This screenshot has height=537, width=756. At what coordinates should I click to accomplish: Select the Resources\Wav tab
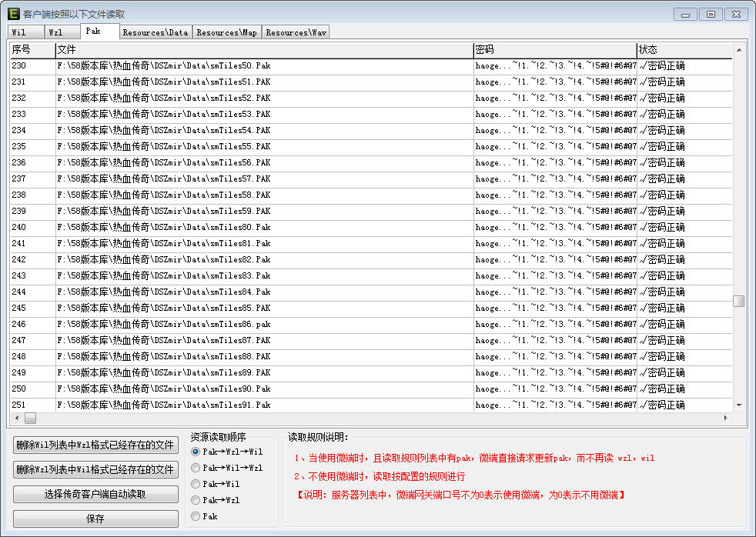296,32
